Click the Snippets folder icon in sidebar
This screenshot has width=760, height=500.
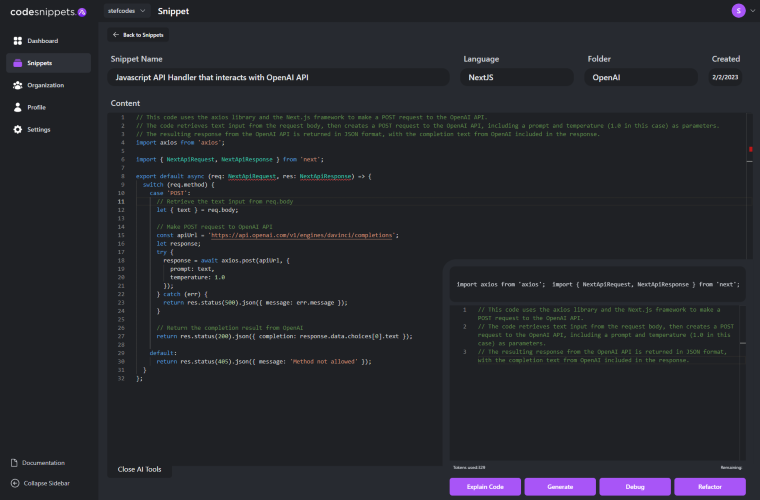point(17,63)
